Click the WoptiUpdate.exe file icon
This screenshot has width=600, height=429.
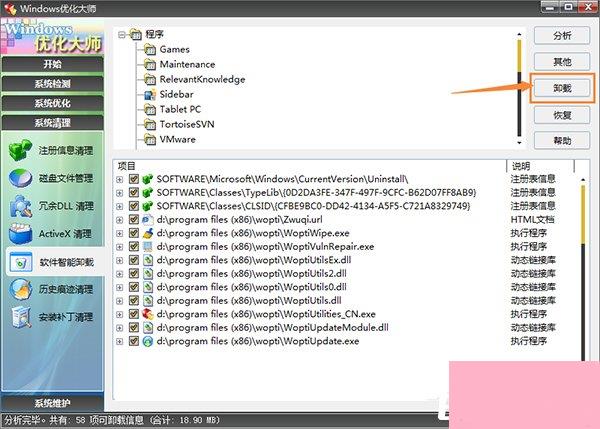[x=147, y=341]
